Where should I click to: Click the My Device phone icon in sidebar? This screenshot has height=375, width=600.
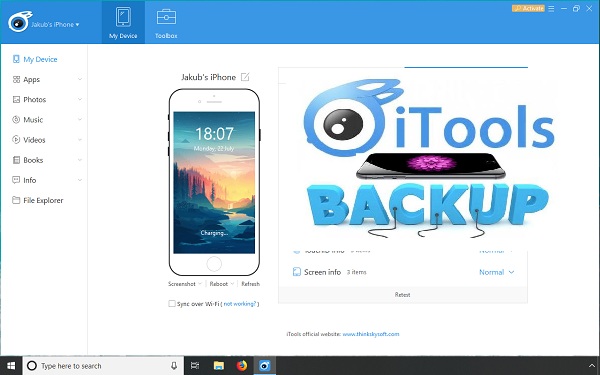click(16, 59)
